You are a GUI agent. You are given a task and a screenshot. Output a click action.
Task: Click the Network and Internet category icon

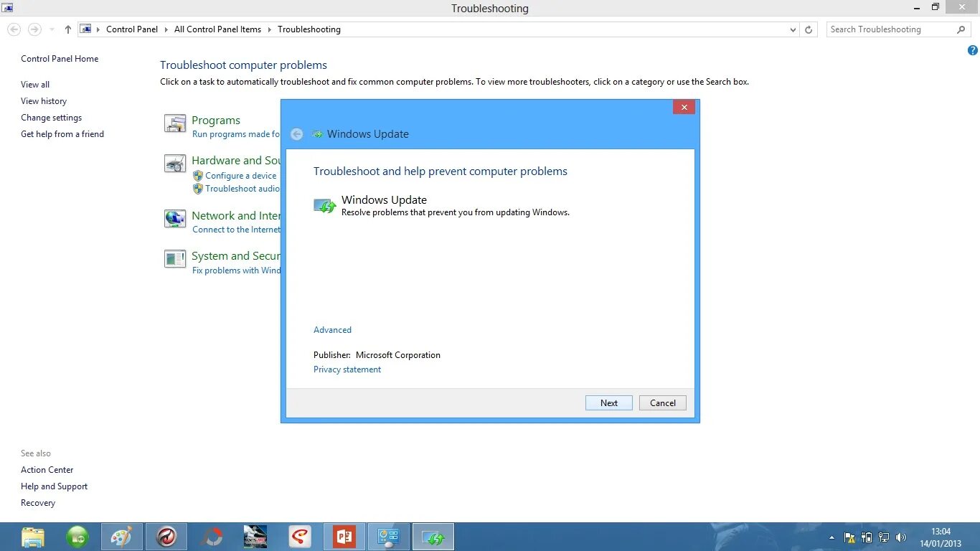coord(175,219)
